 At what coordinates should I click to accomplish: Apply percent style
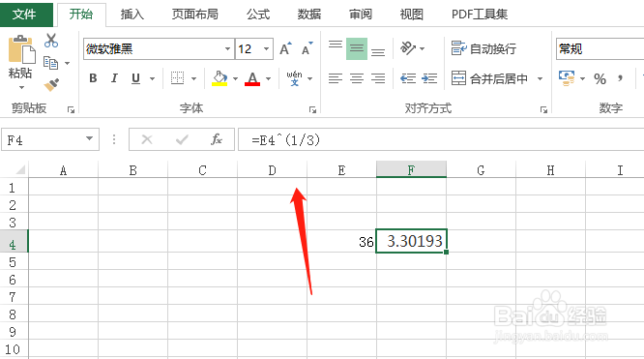[x=600, y=78]
